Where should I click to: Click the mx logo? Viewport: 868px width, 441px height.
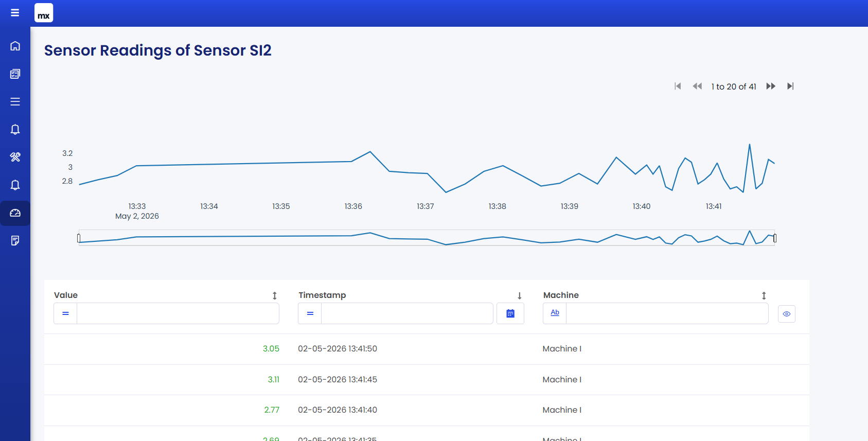pyautogui.click(x=44, y=13)
